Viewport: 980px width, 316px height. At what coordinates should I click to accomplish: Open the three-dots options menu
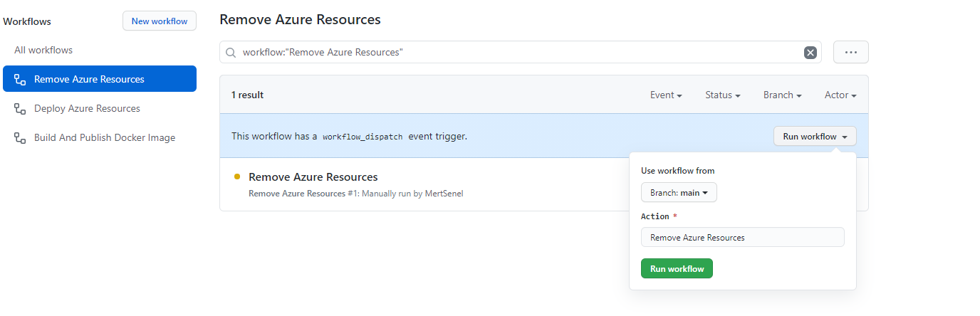(850, 52)
